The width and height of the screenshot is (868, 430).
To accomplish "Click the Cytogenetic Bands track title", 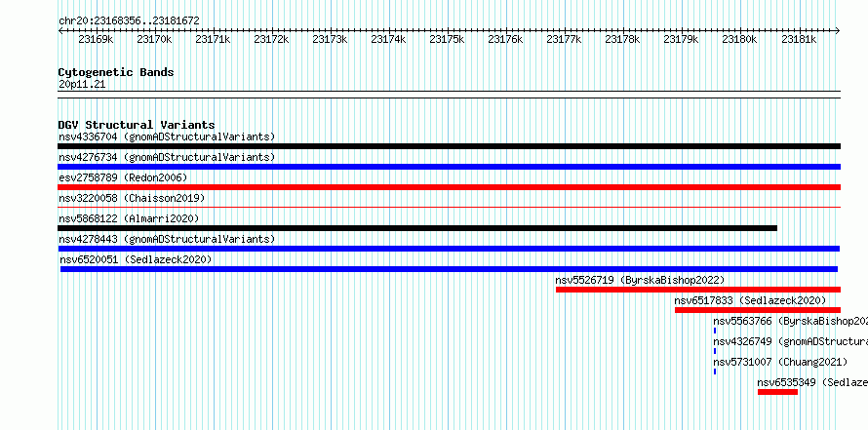I will [116, 72].
